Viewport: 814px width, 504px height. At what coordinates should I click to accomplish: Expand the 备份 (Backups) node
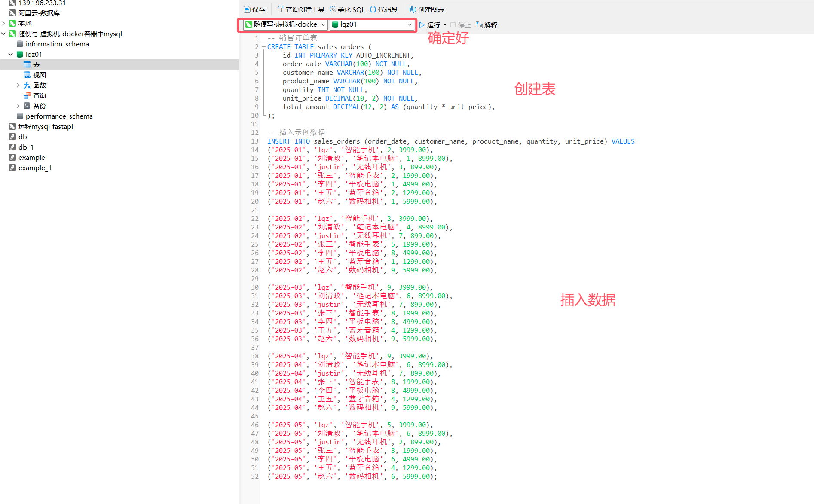click(x=18, y=106)
